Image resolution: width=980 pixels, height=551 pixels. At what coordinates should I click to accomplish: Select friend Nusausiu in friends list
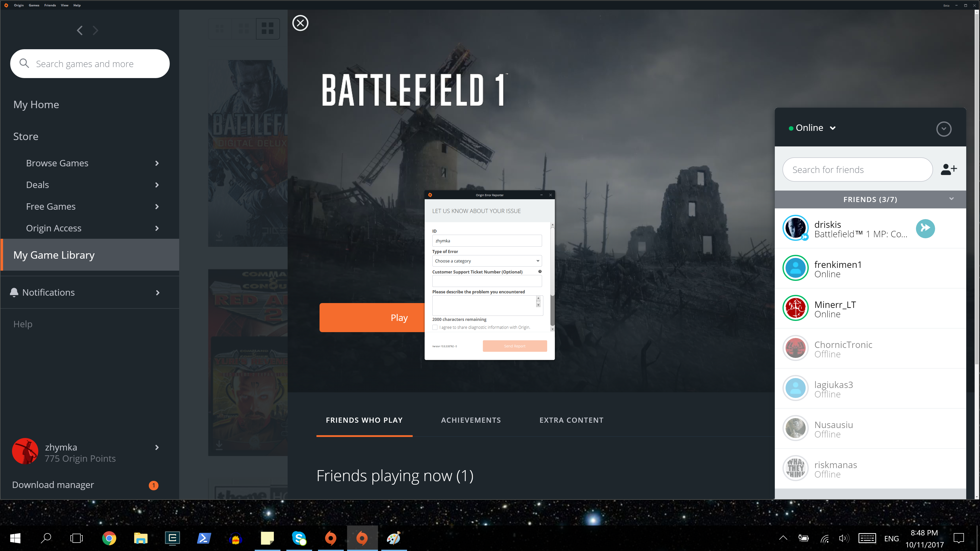870,428
